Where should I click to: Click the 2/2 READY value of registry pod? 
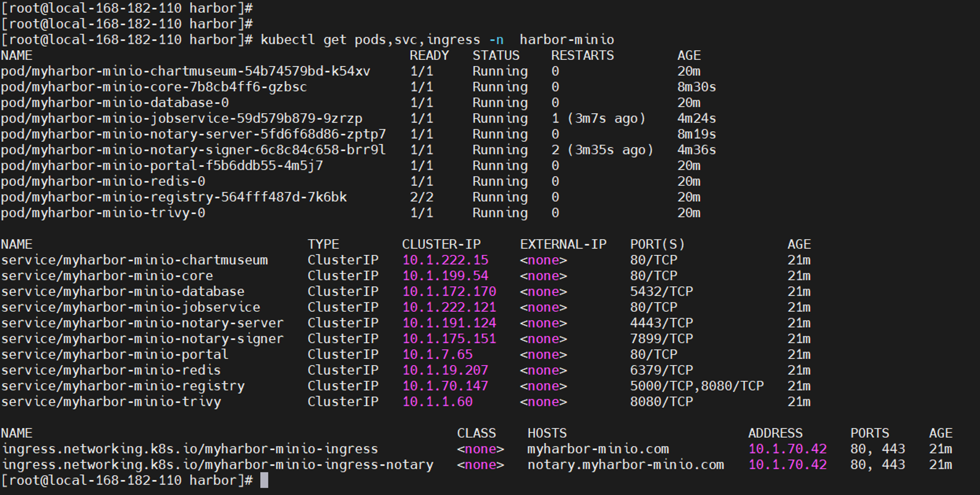pos(422,197)
